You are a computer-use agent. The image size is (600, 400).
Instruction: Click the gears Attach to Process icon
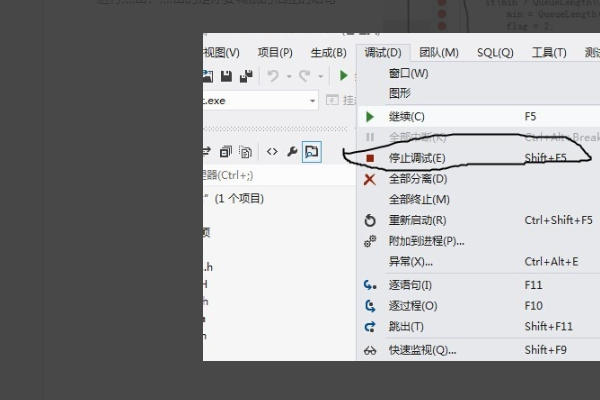370,241
